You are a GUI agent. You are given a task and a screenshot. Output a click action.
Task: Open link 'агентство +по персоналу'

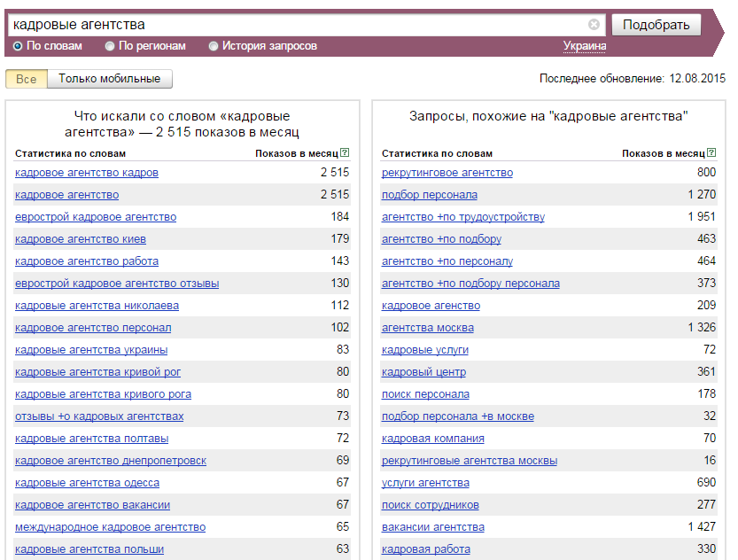(x=447, y=261)
